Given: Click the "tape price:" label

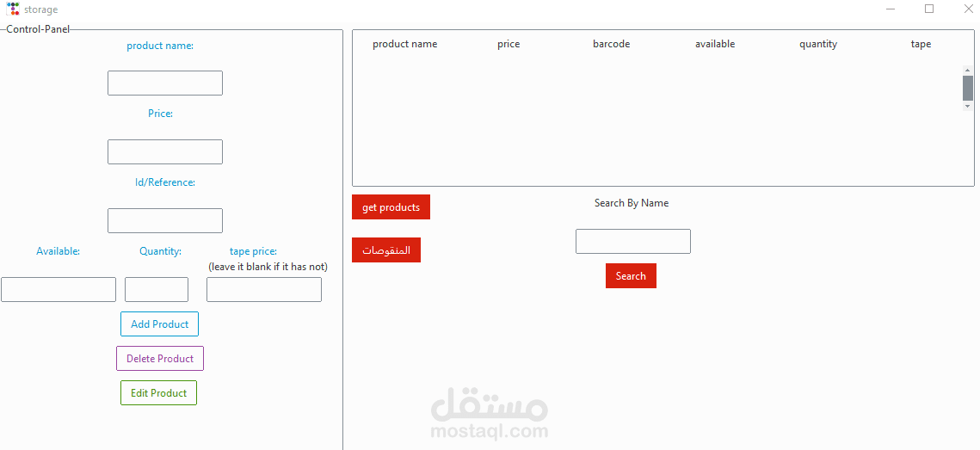Looking at the screenshot, I should coord(253,250).
